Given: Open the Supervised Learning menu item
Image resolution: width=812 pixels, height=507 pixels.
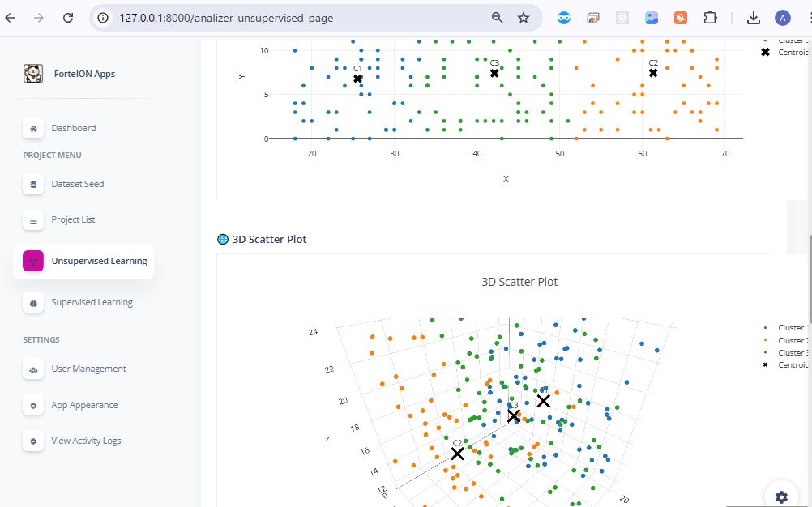Looking at the screenshot, I should point(92,302).
